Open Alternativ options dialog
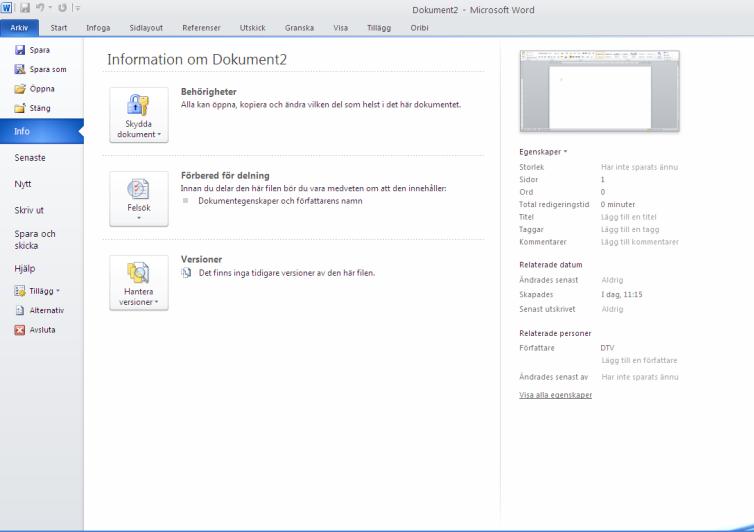The width and height of the screenshot is (754, 532). pyautogui.click(x=39, y=311)
